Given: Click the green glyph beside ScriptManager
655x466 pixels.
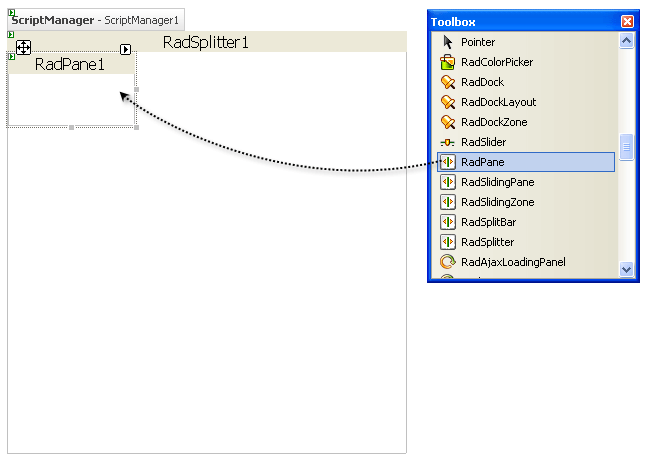Looking at the screenshot, I should pyautogui.click(x=9, y=12).
